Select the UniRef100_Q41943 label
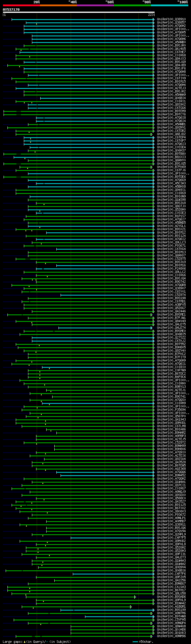This screenshot has height=644, width=191. pos(171,420)
